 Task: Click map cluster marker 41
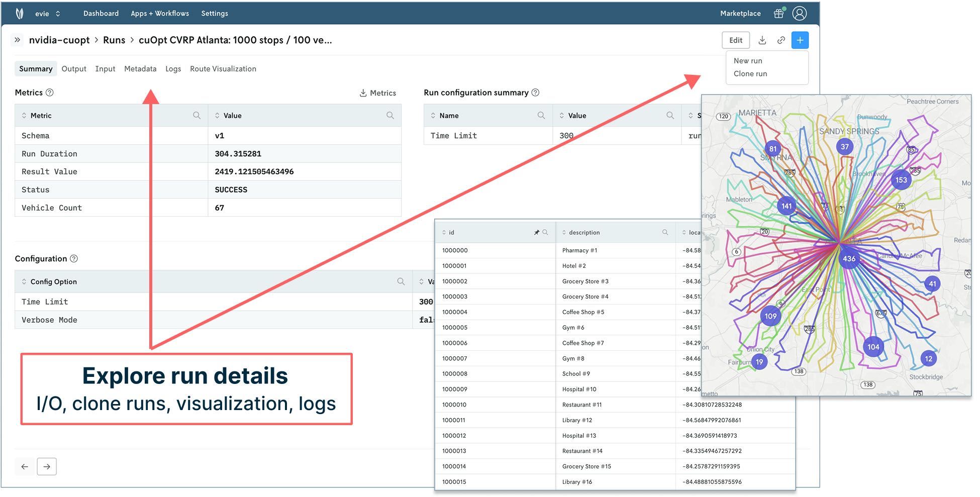932,284
